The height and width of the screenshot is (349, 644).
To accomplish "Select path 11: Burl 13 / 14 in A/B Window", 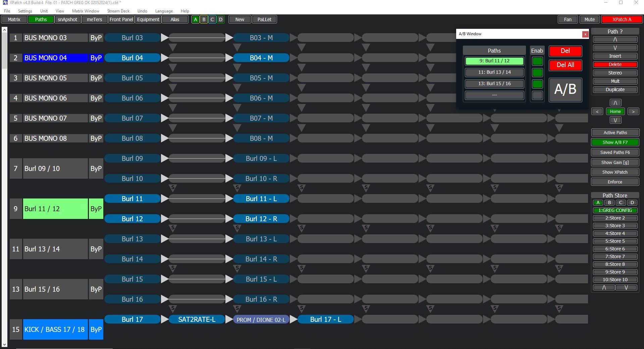I will [x=494, y=72].
